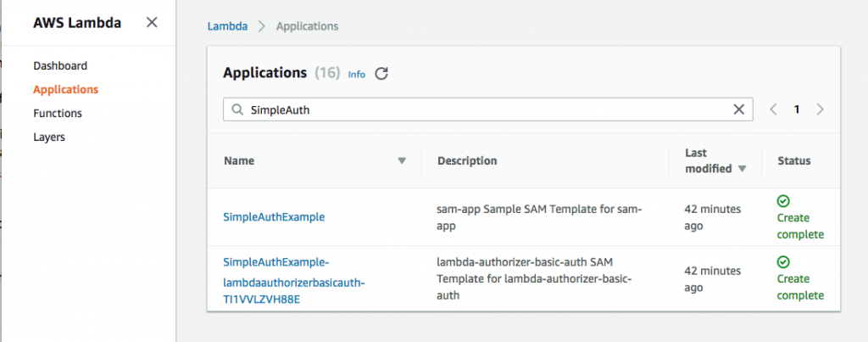Image resolution: width=868 pixels, height=342 pixels.
Task: Click into the applications search field
Action: [x=483, y=109]
